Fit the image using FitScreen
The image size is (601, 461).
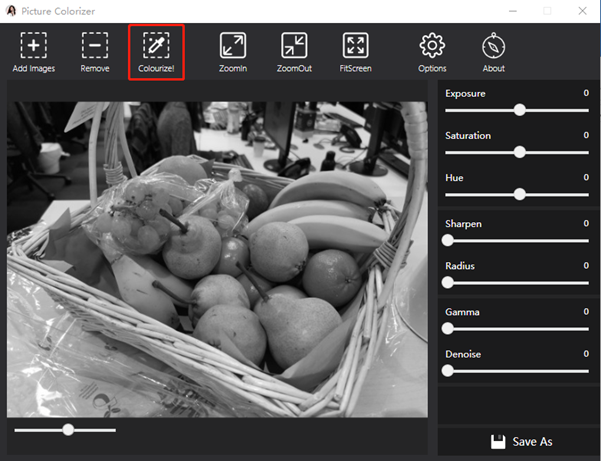[x=355, y=46]
